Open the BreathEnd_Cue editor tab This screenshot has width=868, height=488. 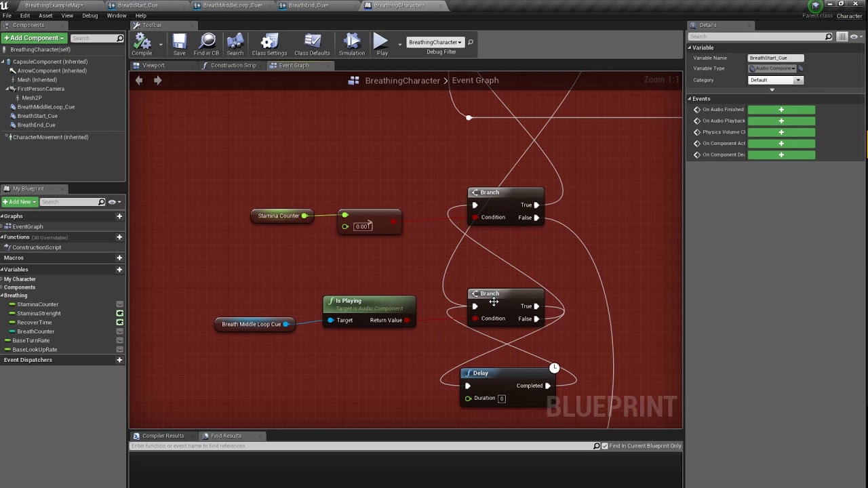pos(309,5)
